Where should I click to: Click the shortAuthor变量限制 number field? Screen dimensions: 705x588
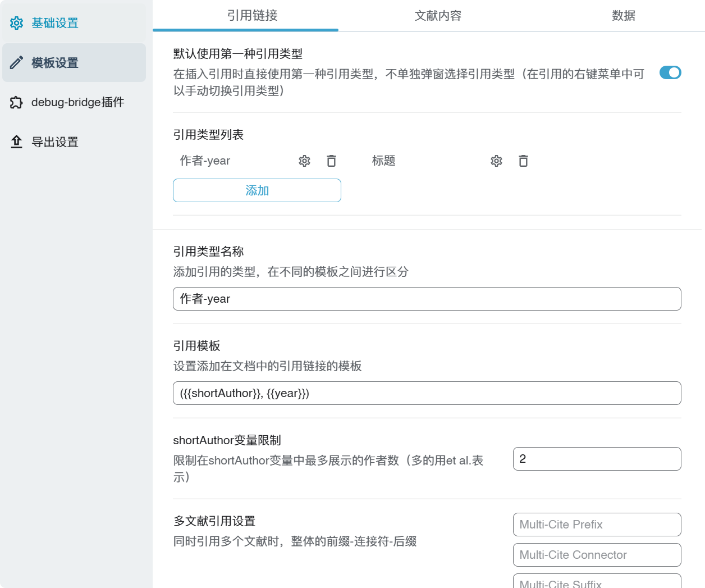point(597,459)
